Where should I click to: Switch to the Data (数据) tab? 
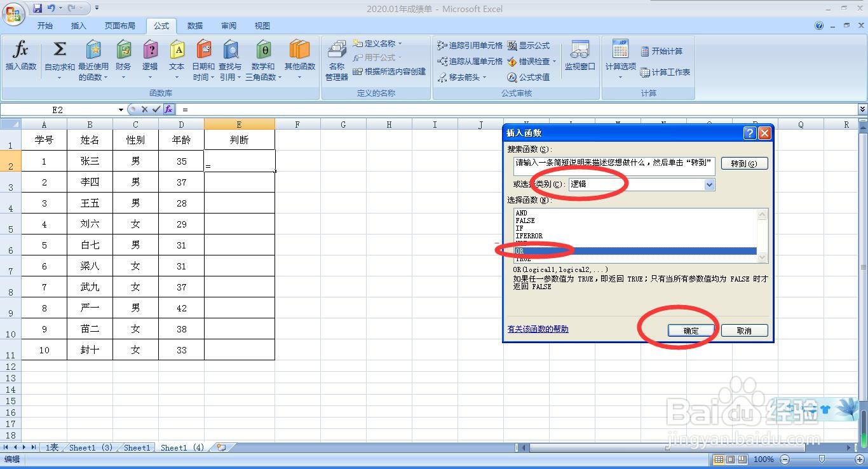(x=195, y=26)
